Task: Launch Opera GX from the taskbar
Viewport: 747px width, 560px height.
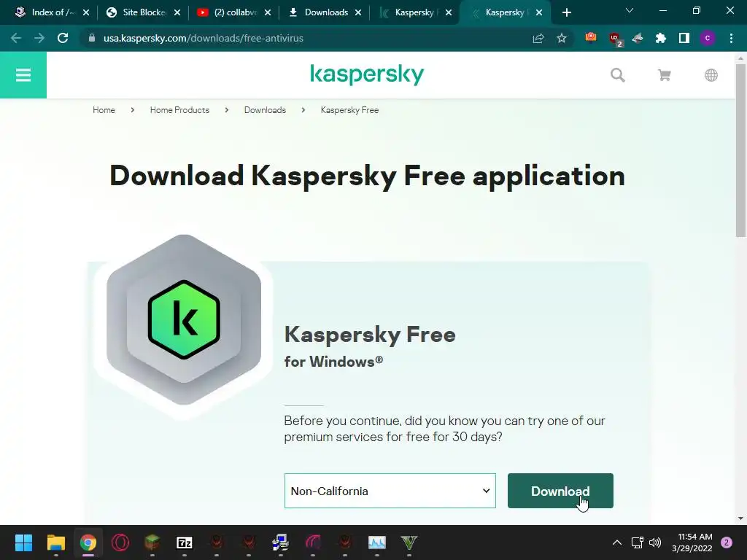Action: (120, 542)
